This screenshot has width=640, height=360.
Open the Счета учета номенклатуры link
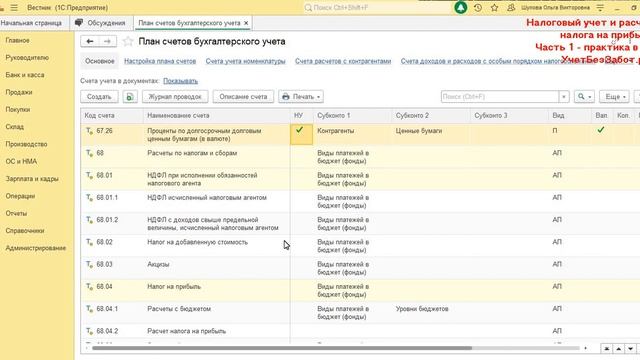point(245,61)
